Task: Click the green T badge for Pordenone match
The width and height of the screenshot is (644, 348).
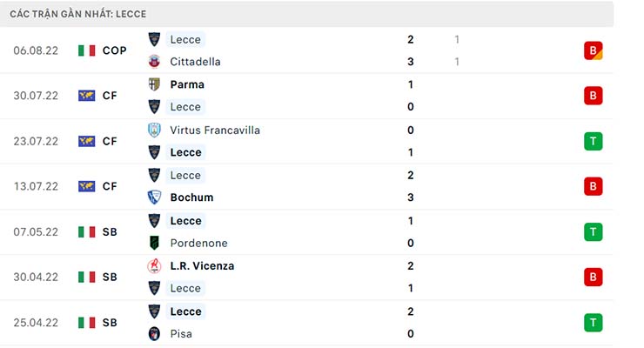Action: pos(594,231)
